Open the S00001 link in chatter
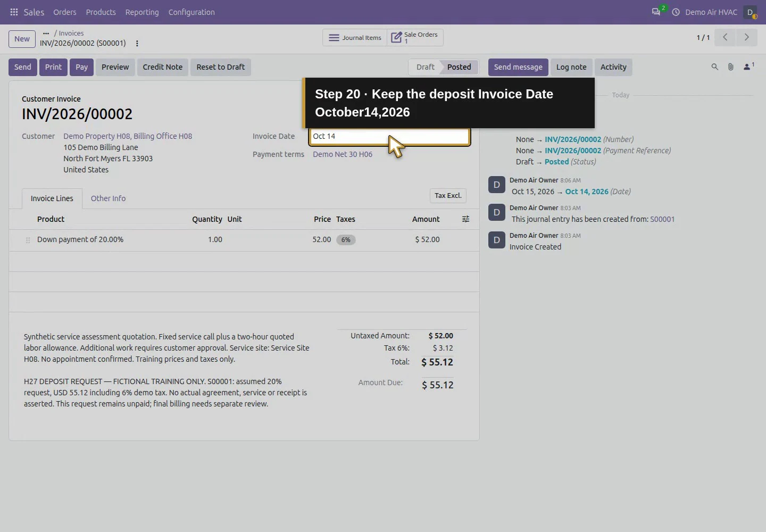The width and height of the screenshot is (766, 532). coord(662,219)
